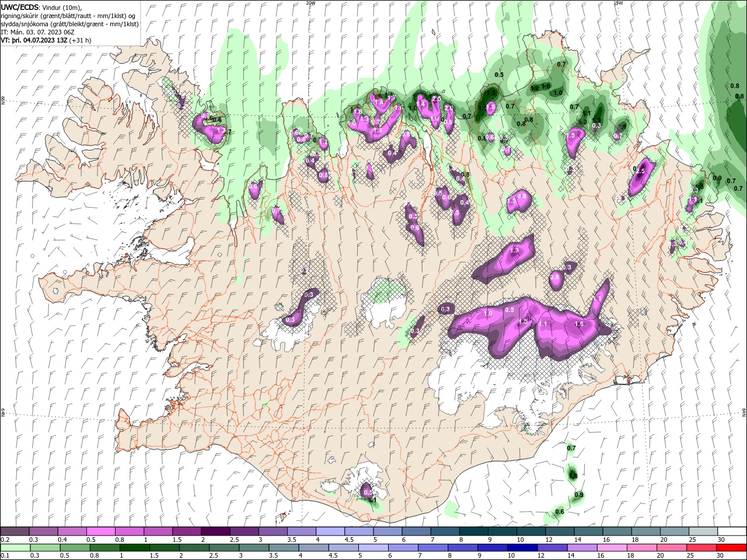Click the '15W' longitude label at top
Screen dimensions: 747x560
click(x=618, y=3)
